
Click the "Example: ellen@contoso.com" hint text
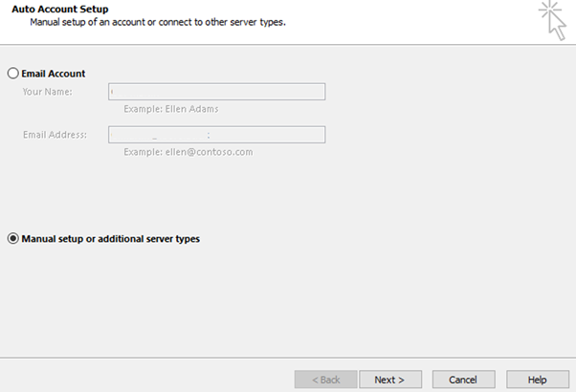[188, 152]
